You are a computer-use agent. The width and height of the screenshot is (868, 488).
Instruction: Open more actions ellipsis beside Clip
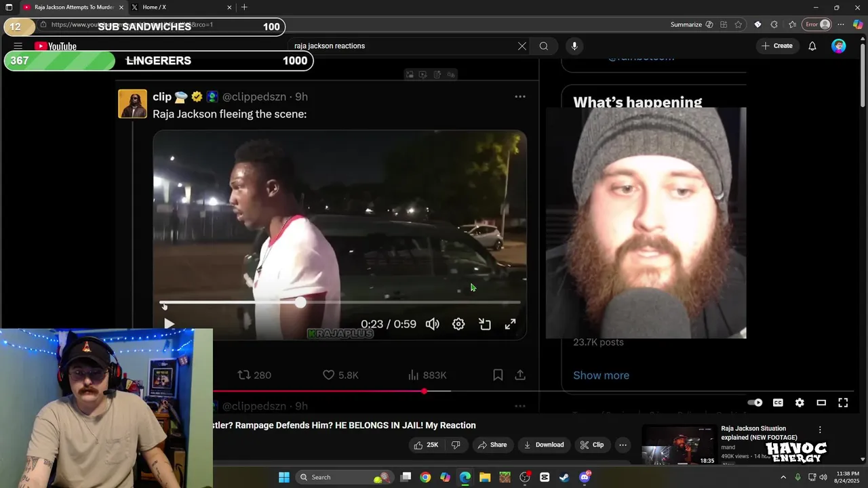tap(623, 445)
